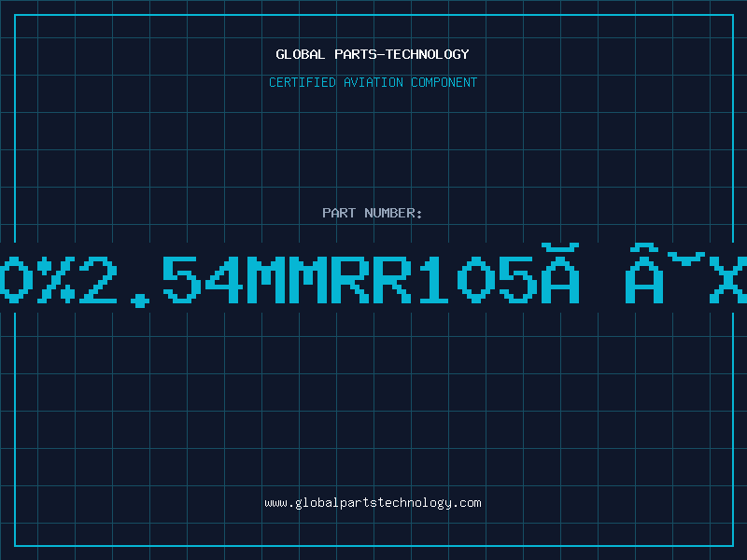The width and height of the screenshot is (747, 560).
Task: Select the CERTIFIED AVIATION COMPONENT subtitle
Action: click(373, 82)
